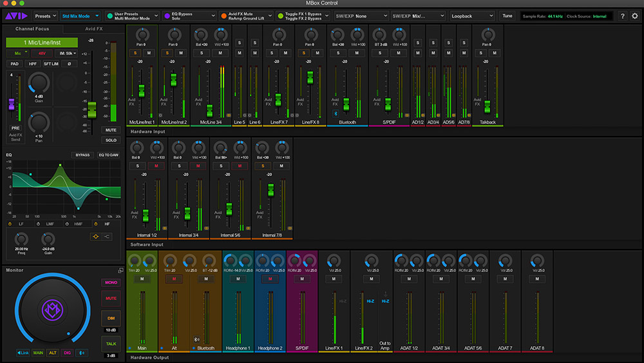Expand the Std Mix Mode dropdown
The height and width of the screenshot is (363, 644).
click(80, 15)
